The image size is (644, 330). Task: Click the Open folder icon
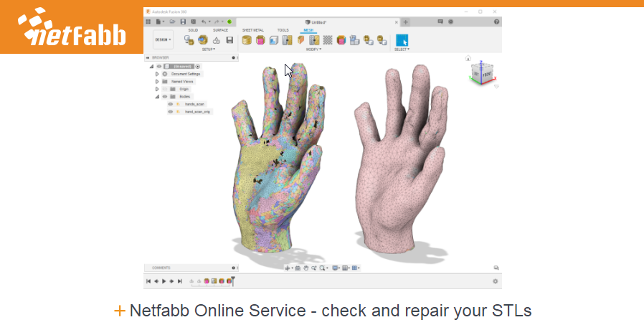pos(173,22)
